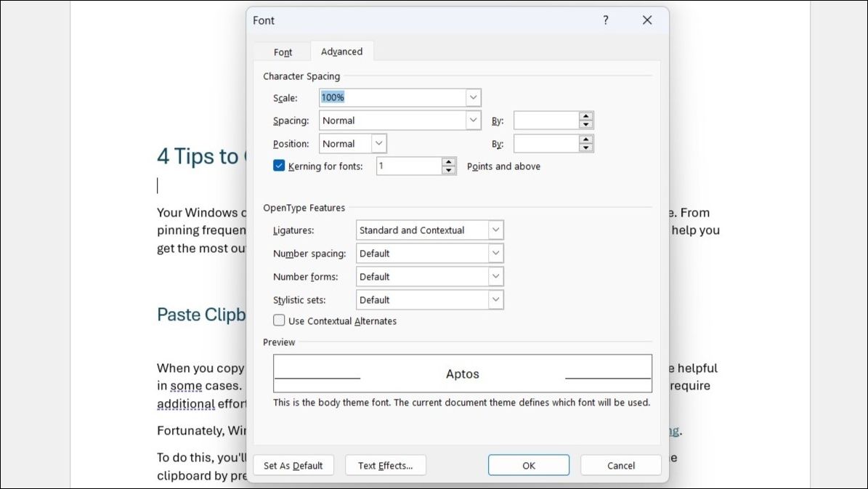Screen dimensions: 868x489
Task: Expand the Number forms options
Action: tap(495, 276)
